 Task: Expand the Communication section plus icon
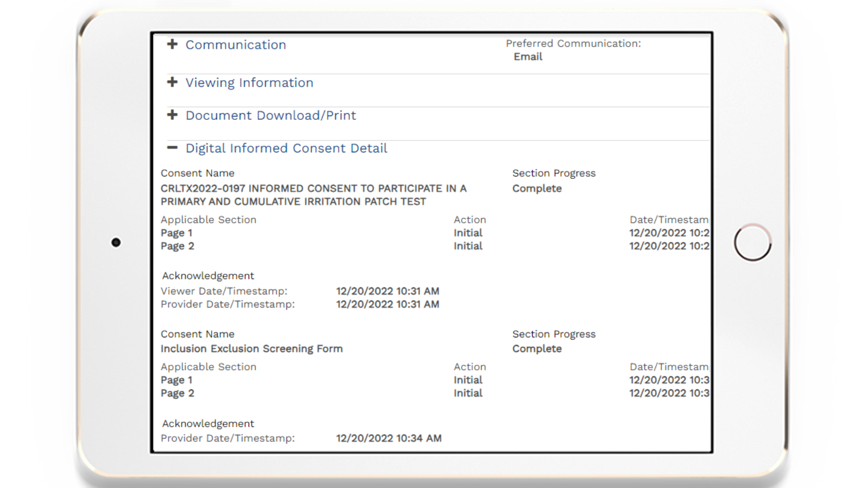(172, 44)
